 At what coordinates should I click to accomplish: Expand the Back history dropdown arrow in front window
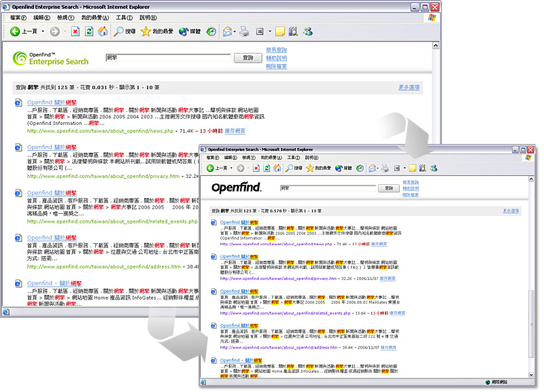(231, 168)
